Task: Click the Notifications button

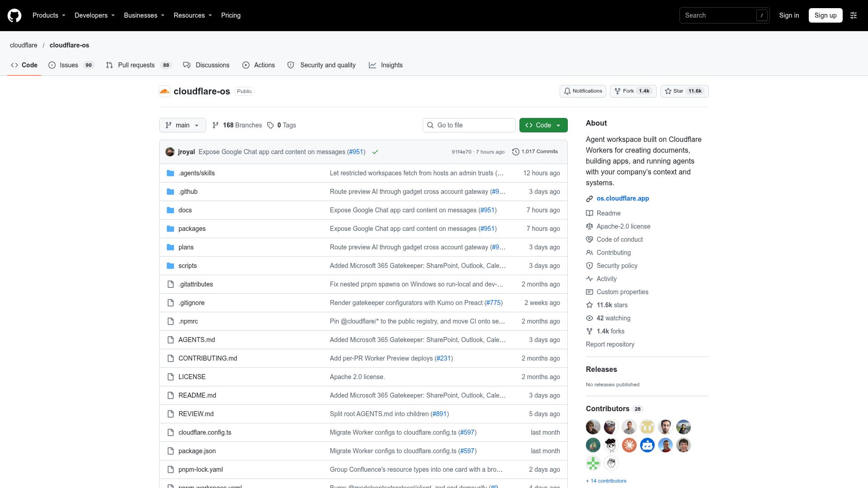Action: click(x=583, y=91)
